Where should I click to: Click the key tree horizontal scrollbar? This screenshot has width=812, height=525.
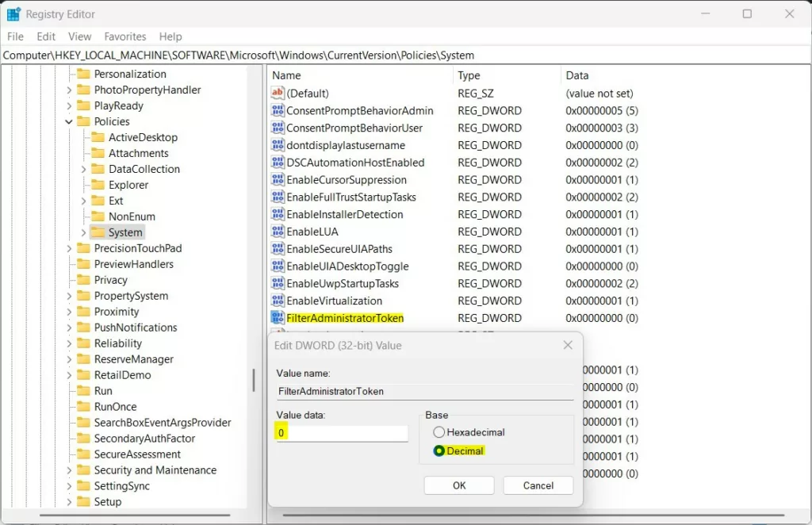pos(135,515)
